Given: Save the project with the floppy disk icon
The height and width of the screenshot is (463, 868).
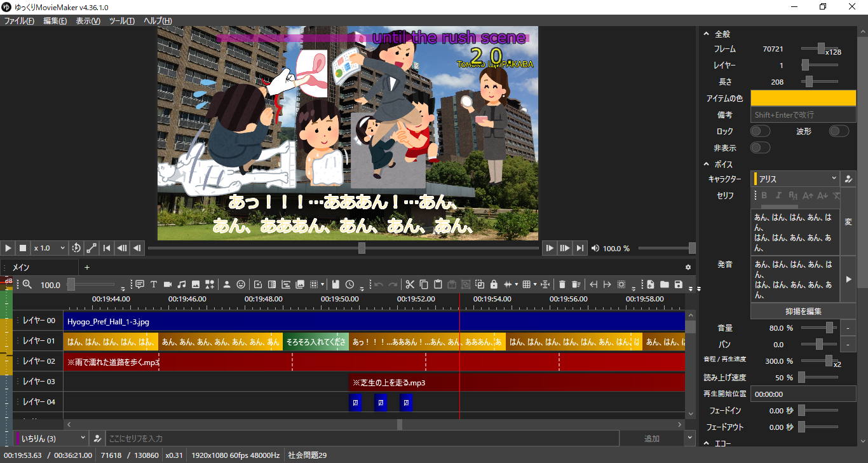Looking at the screenshot, I should [x=679, y=284].
